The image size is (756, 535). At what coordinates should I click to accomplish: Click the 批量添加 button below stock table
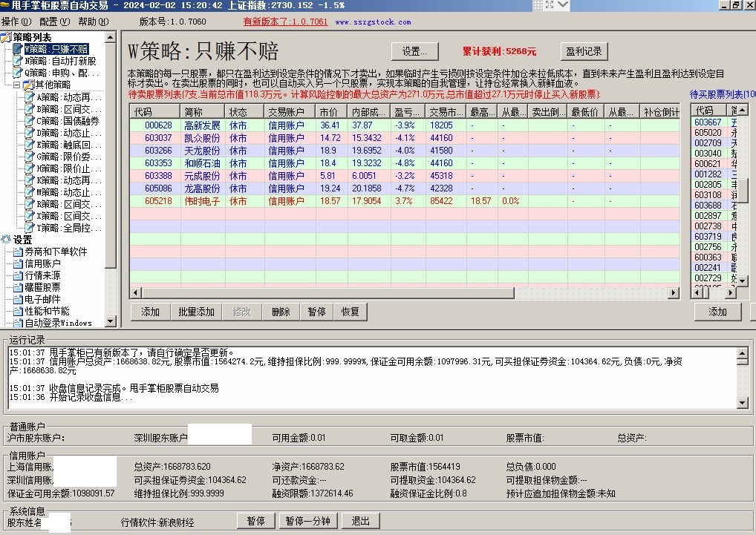(x=196, y=312)
